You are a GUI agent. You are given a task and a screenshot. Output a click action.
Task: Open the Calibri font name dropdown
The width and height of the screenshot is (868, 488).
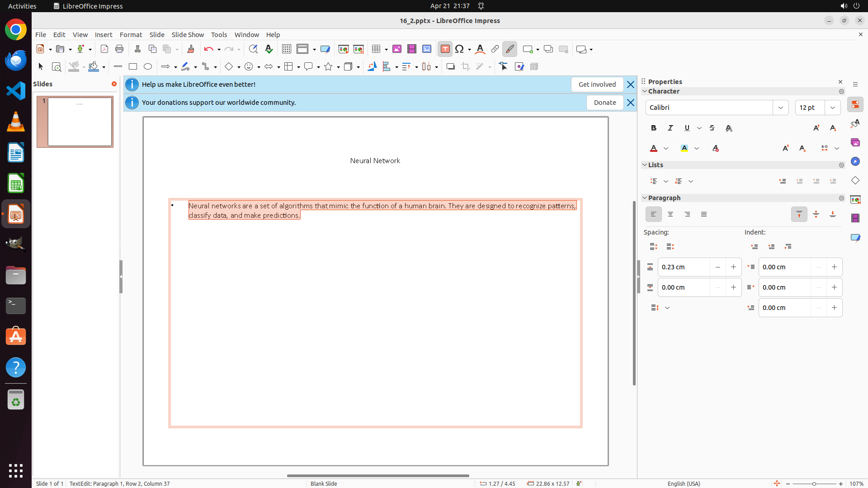pyautogui.click(x=780, y=108)
